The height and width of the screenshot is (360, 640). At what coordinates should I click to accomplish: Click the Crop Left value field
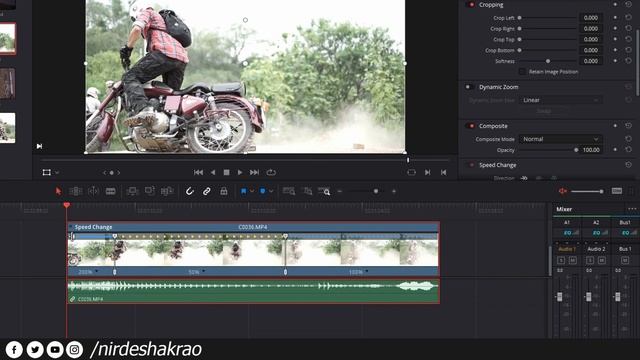(591, 18)
